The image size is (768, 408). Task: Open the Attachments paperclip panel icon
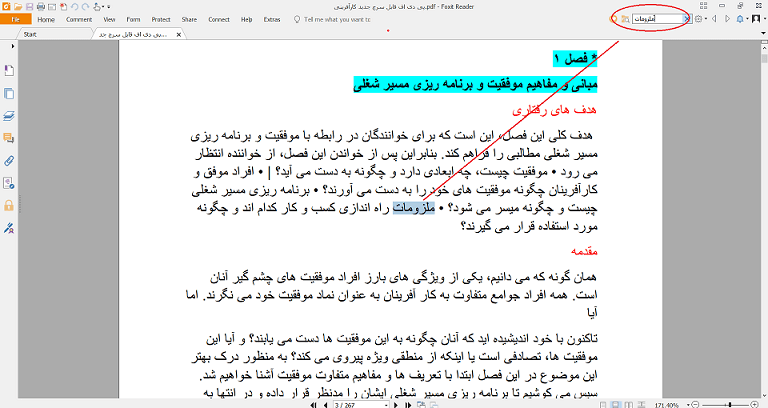click(x=9, y=161)
